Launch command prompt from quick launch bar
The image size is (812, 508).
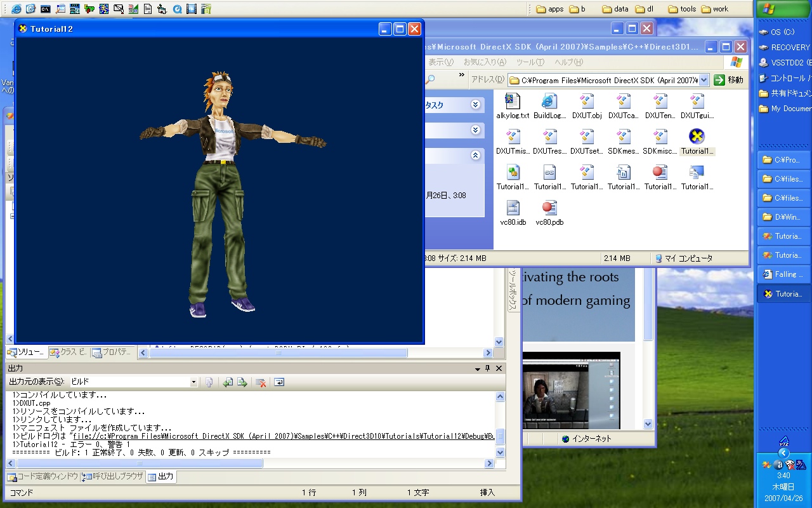click(46, 9)
